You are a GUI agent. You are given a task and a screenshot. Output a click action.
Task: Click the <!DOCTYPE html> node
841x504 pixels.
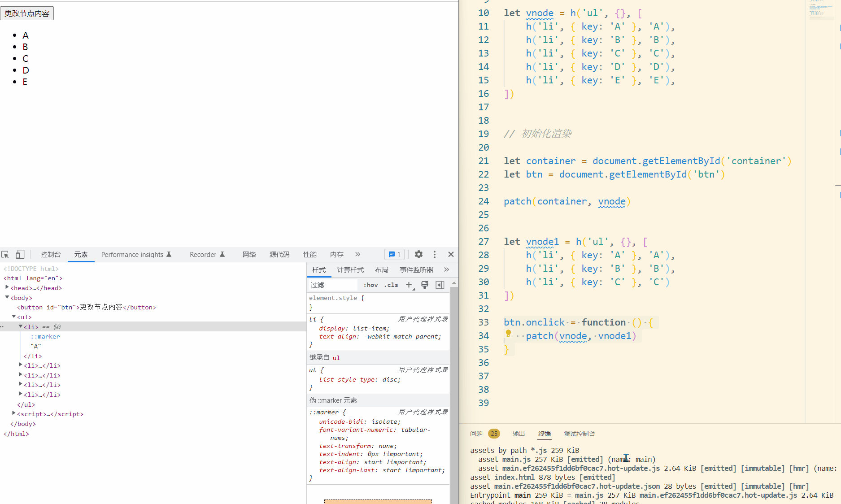31,269
